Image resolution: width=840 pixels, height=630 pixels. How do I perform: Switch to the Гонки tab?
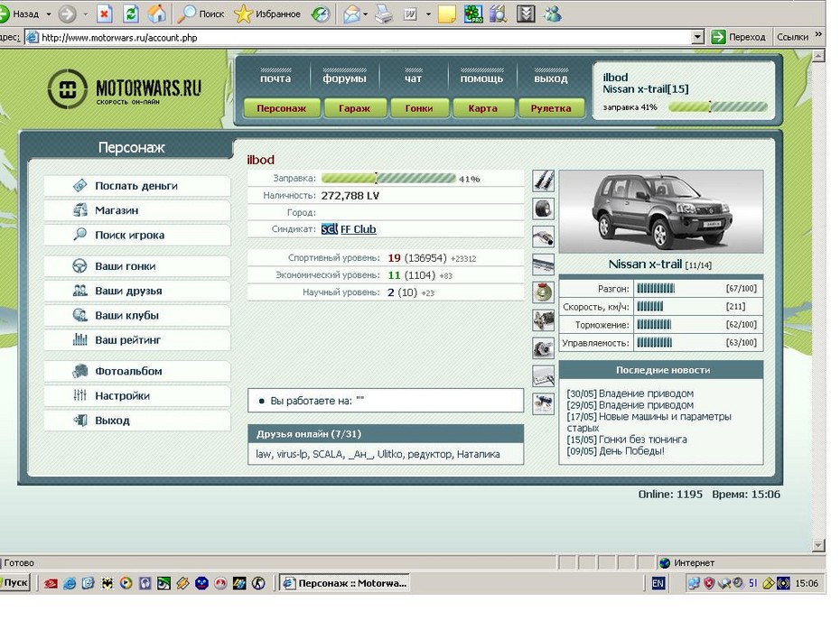coord(419,108)
